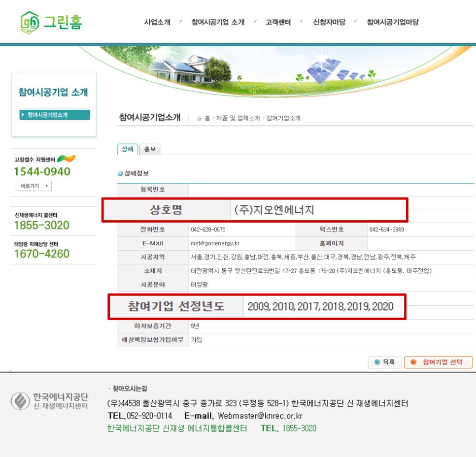Click the 신재생에너지 콜센터 sidebar label

click(x=36, y=215)
